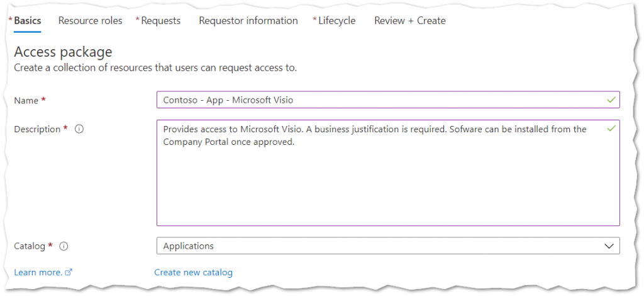Click the Access package heading
This screenshot has width=644, height=296.
(63, 52)
